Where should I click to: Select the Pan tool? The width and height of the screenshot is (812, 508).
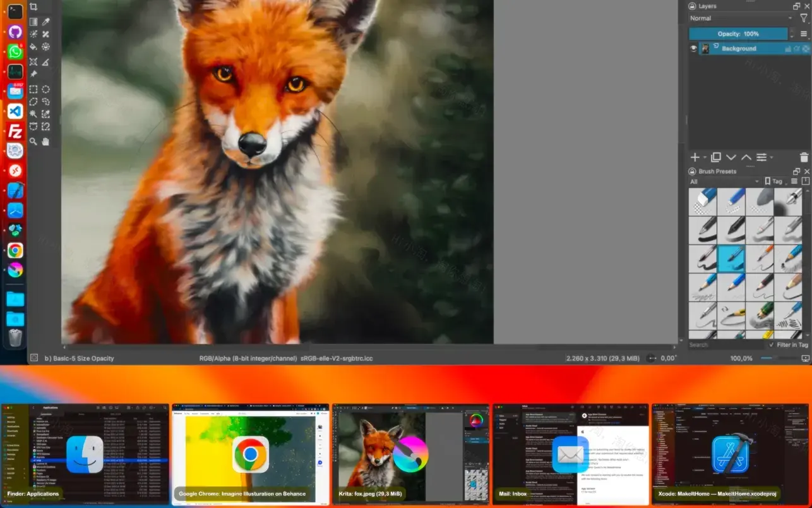[x=45, y=142]
